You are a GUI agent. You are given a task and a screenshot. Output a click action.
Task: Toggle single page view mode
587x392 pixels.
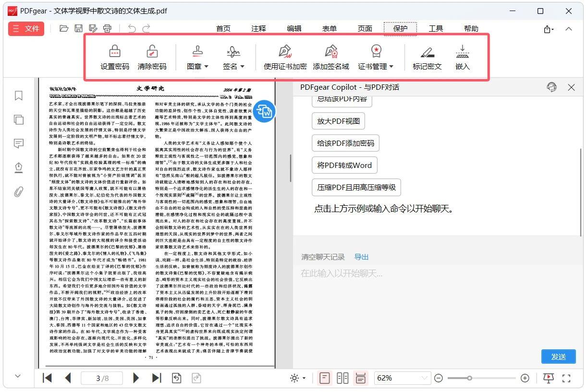click(325, 378)
